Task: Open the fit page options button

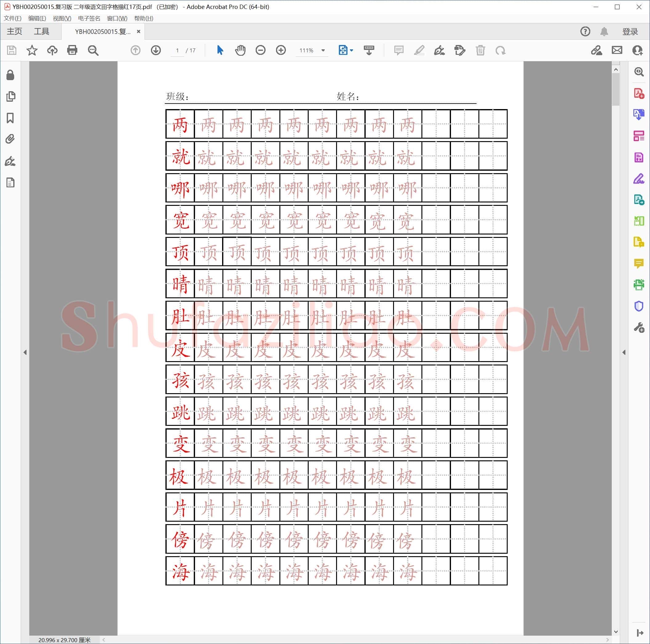Action: click(346, 51)
